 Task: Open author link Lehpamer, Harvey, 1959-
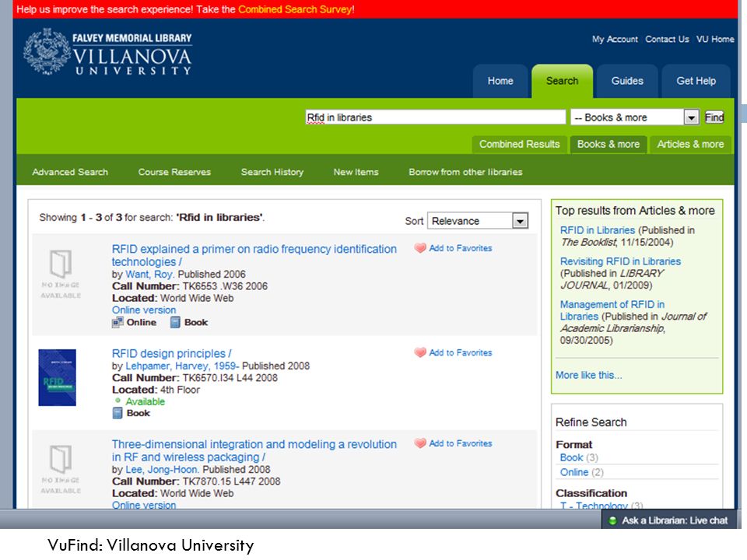182,366
